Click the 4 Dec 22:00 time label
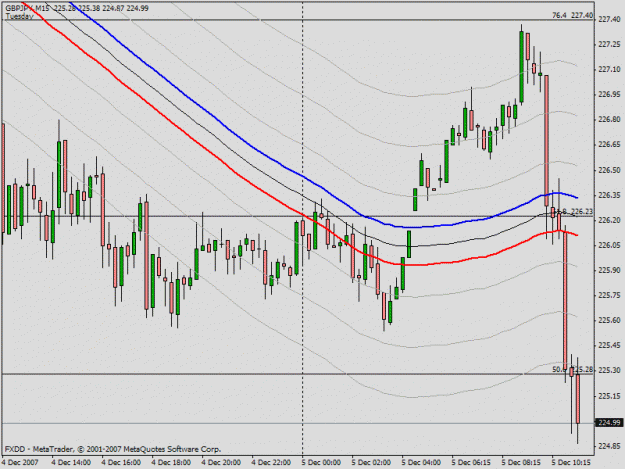Image resolution: width=625 pixels, height=469 pixels. tap(271, 463)
